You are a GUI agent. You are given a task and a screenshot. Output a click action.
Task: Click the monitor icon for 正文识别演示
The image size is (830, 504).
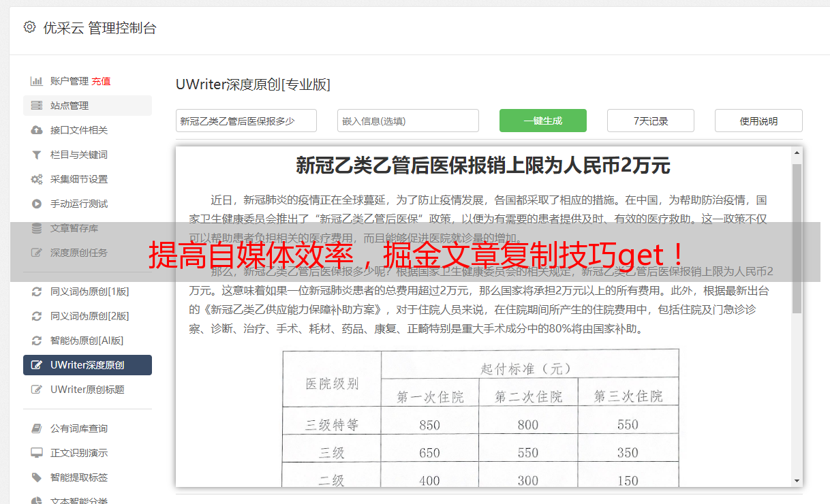(x=37, y=453)
